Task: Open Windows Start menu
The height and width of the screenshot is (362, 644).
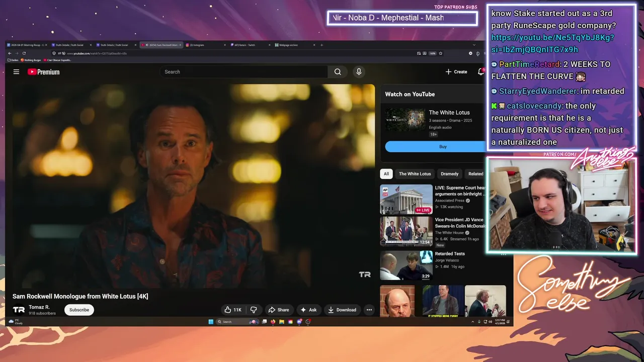Action: click(211, 322)
